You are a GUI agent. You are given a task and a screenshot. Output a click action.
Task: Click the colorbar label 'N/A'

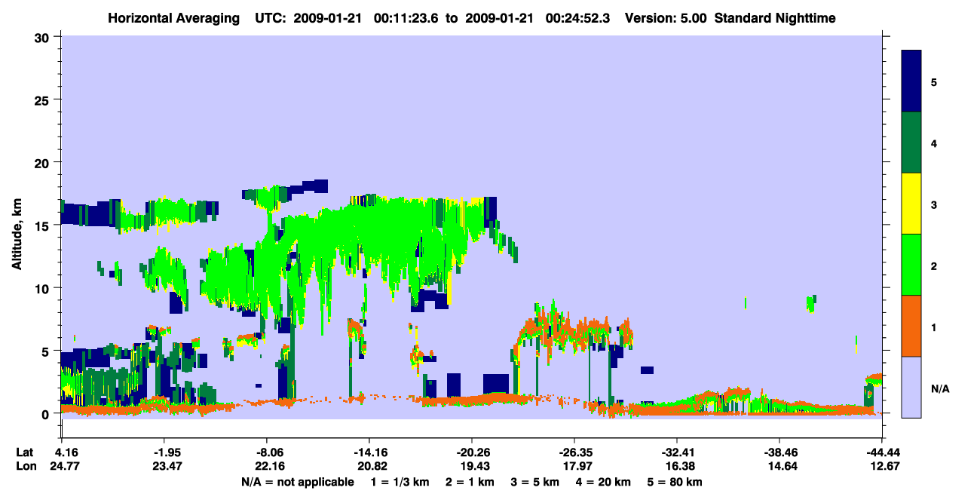(x=940, y=388)
